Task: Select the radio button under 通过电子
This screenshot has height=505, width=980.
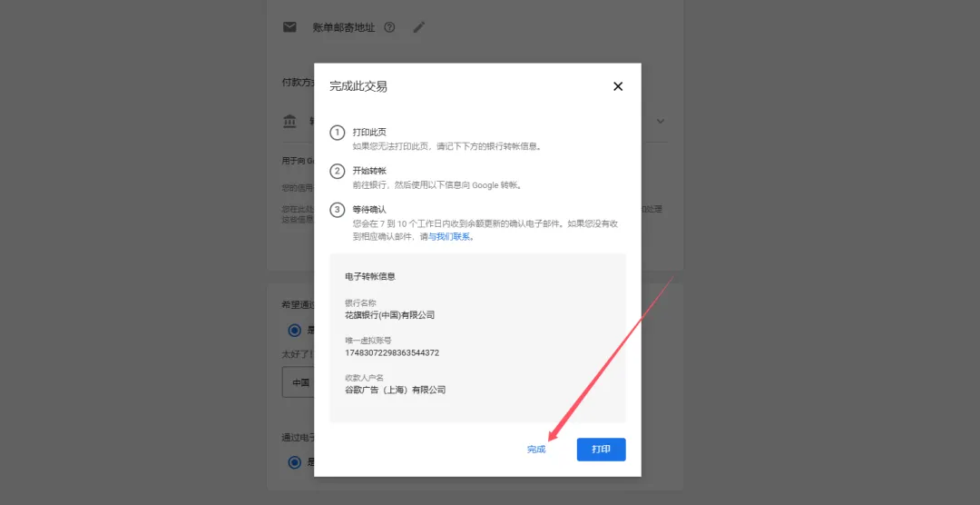Action: click(x=294, y=462)
